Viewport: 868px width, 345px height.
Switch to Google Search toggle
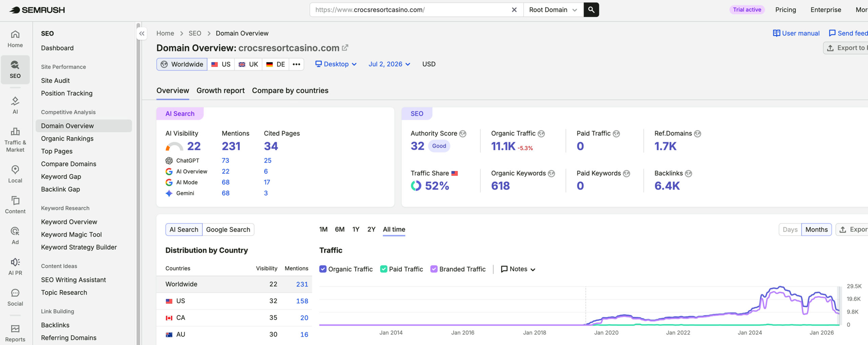click(228, 230)
